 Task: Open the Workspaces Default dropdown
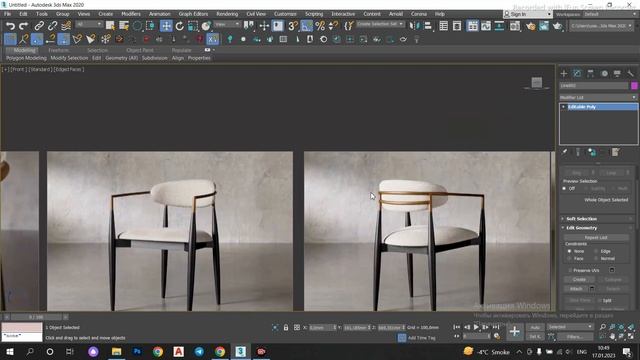(x=610, y=14)
